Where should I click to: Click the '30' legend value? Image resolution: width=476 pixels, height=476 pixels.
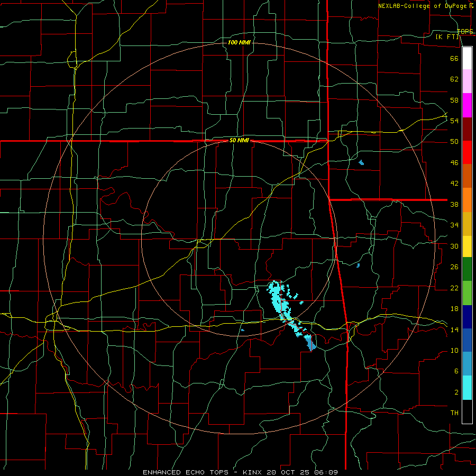pos(454,246)
